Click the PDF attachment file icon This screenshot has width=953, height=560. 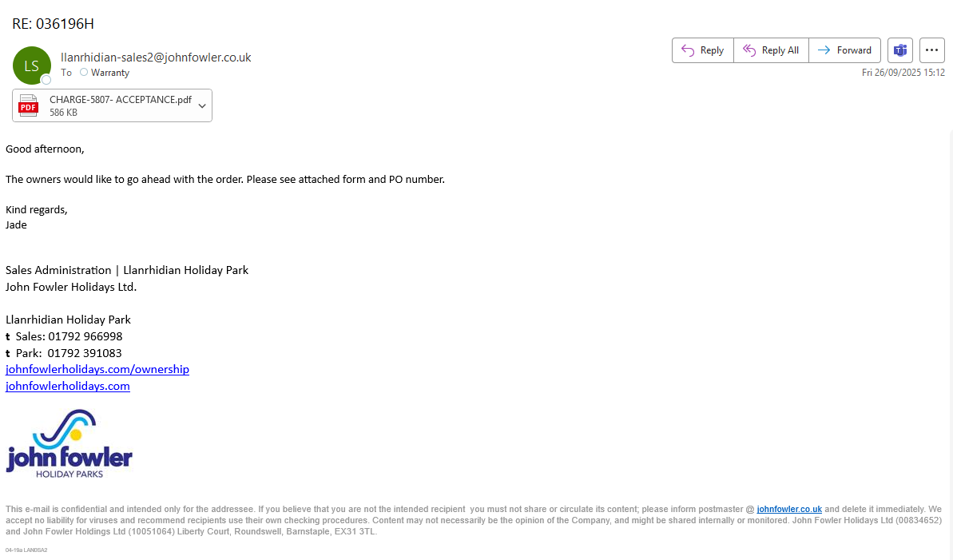29,105
